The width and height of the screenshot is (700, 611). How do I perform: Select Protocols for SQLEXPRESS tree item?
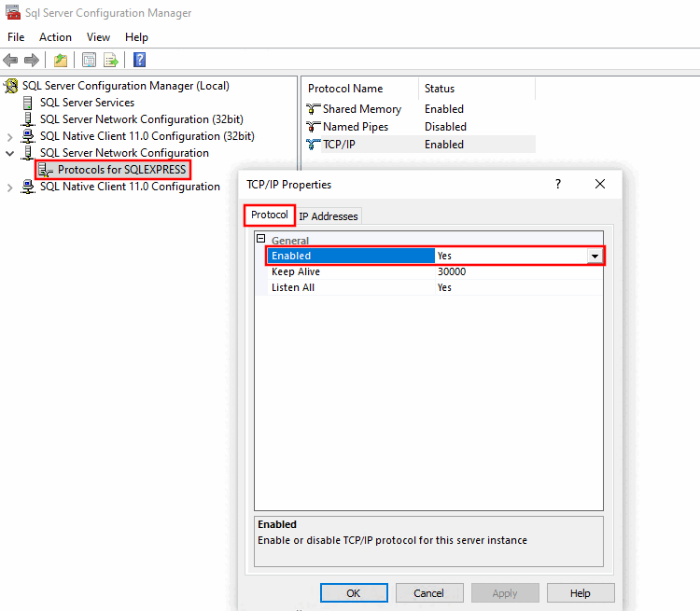click(122, 170)
